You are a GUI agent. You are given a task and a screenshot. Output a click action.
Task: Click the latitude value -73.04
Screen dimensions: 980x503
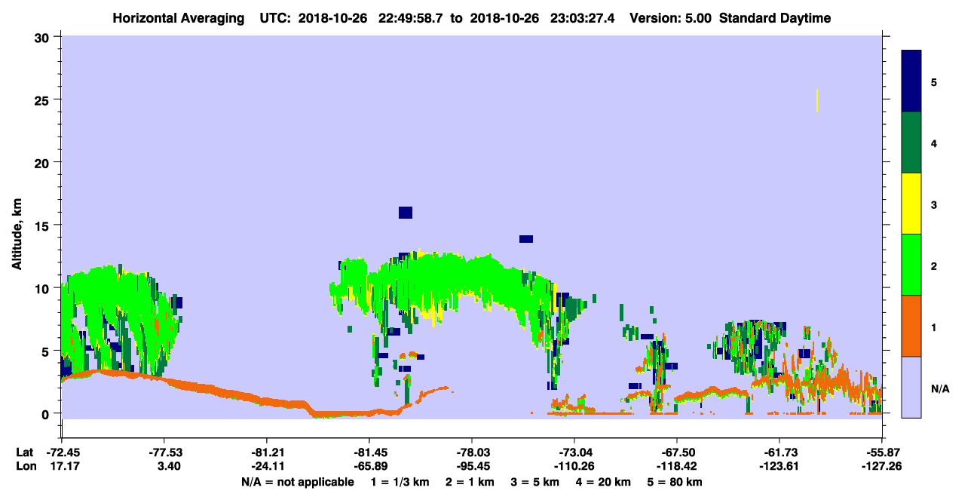click(x=574, y=452)
